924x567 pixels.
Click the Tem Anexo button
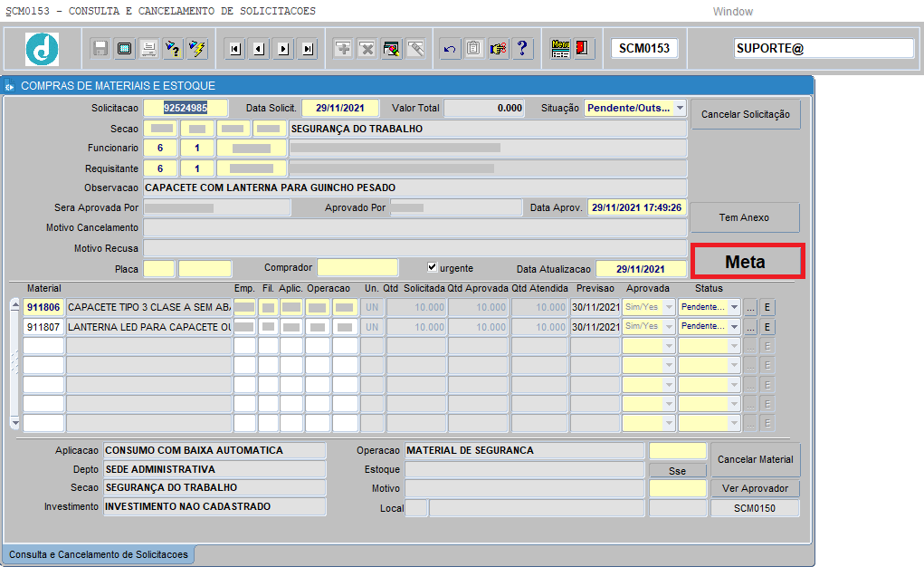point(744,217)
